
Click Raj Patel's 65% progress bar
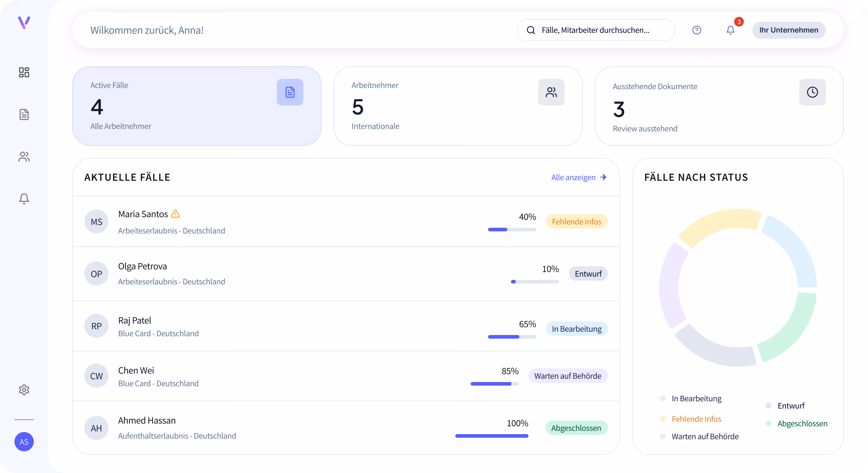click(x=511, y=337)
